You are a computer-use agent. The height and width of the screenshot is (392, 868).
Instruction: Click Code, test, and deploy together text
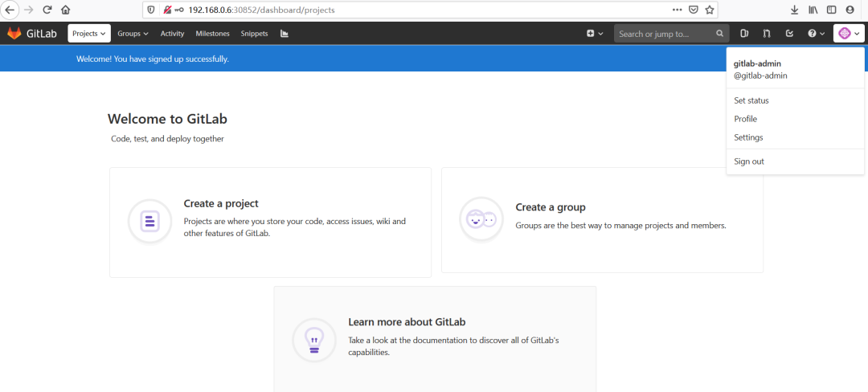point(168,139)
